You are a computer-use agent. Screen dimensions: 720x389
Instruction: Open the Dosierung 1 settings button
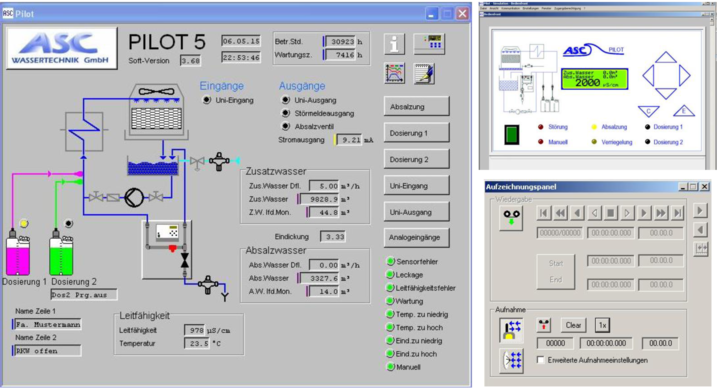[x=416, y=133]
